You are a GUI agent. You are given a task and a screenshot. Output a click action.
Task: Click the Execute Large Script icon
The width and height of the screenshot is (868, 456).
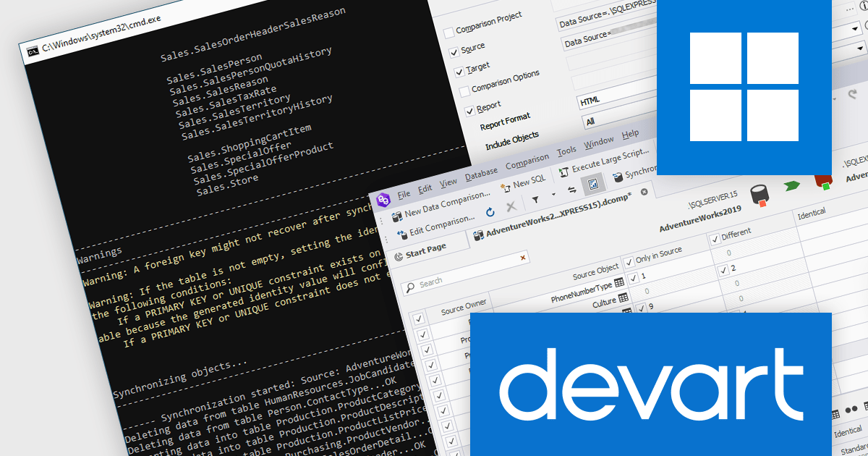pos(563,173)
